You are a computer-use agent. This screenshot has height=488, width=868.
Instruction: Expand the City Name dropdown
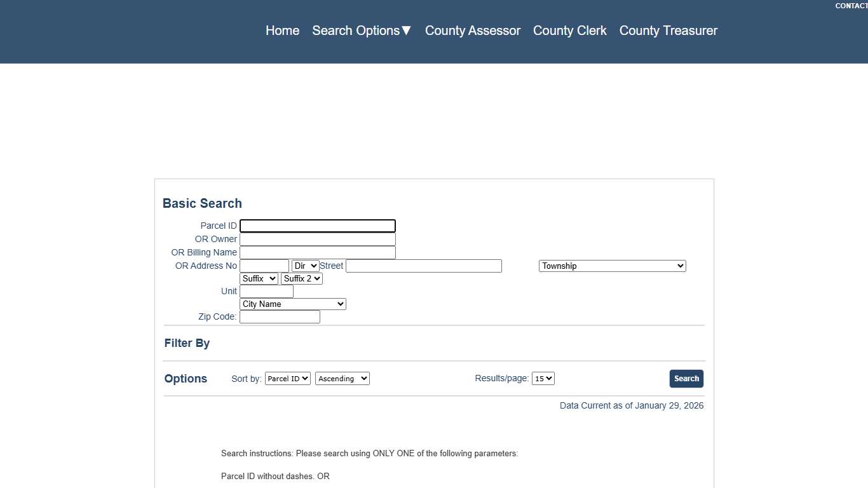pyautogui.click(x=292, y=304)
